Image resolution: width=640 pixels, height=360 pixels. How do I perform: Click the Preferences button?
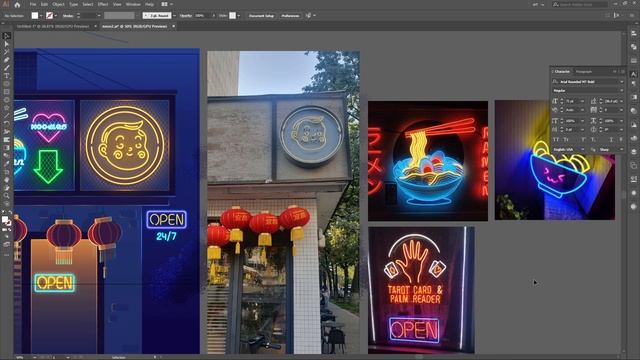click(290, 16)
